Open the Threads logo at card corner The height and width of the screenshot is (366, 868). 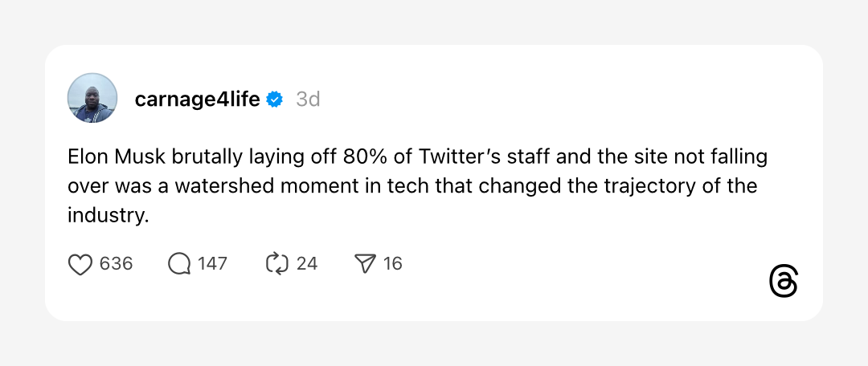(x=784, y=281)
